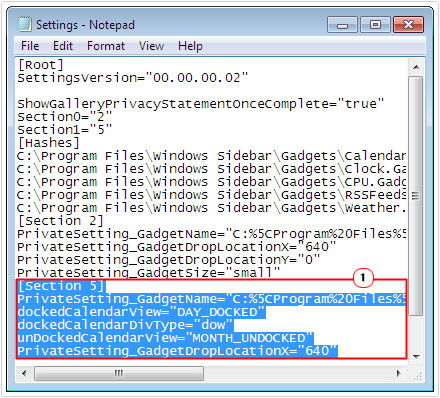Click the dockedCalendarDivType="dow" line
Screen dimensions: 440x398
pos(125,325)
